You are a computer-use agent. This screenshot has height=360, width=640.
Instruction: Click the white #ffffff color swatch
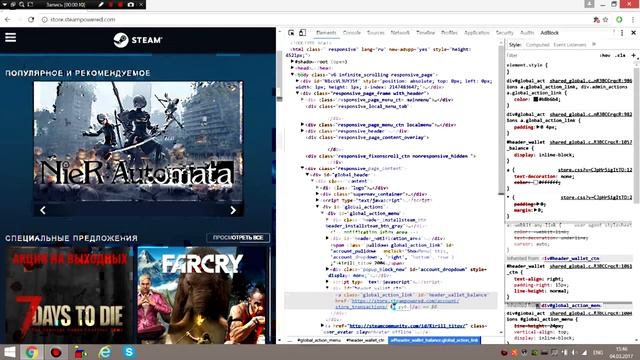coord(536,182)
